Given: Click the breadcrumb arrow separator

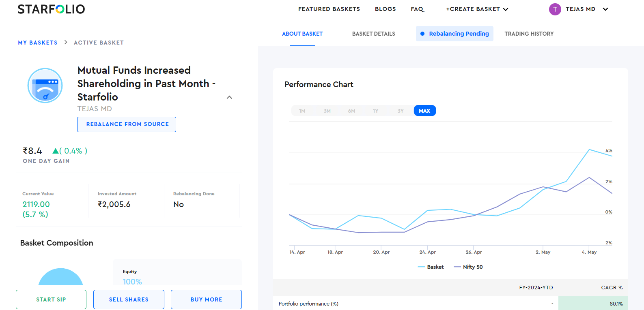Looking at the screenshot, I should pos(66,42).
